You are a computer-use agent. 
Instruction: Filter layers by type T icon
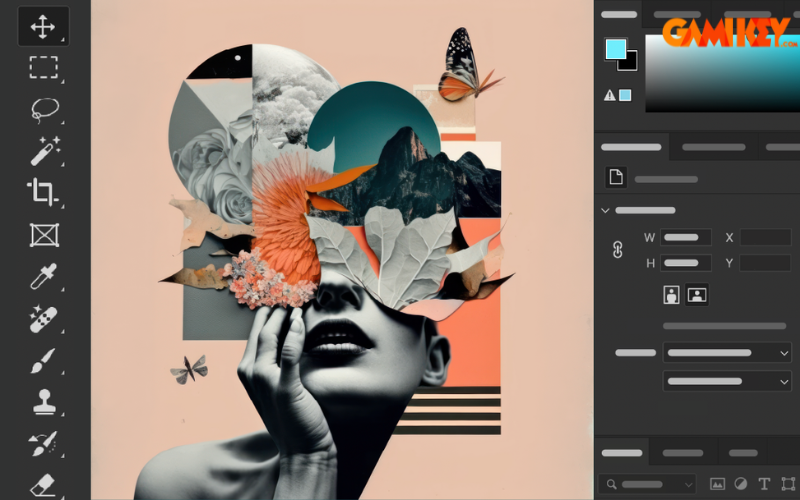pyautogui.click(x=764, y=484)
